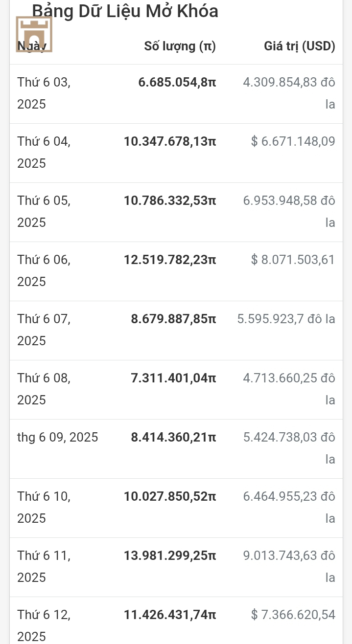The height and width of the screenshot is (644, 352).
Task: Select the Số lượng (π) column header
Action: coord(180,46)
